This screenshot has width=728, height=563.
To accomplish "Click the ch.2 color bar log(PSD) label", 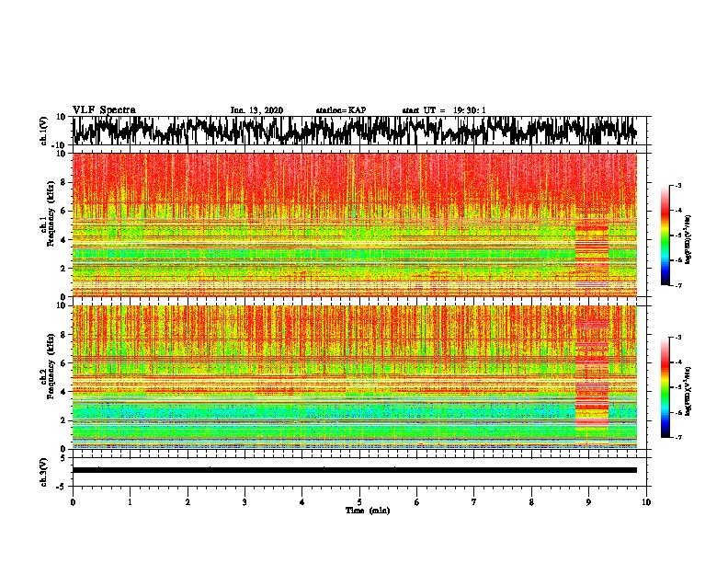I will [688, 391].
